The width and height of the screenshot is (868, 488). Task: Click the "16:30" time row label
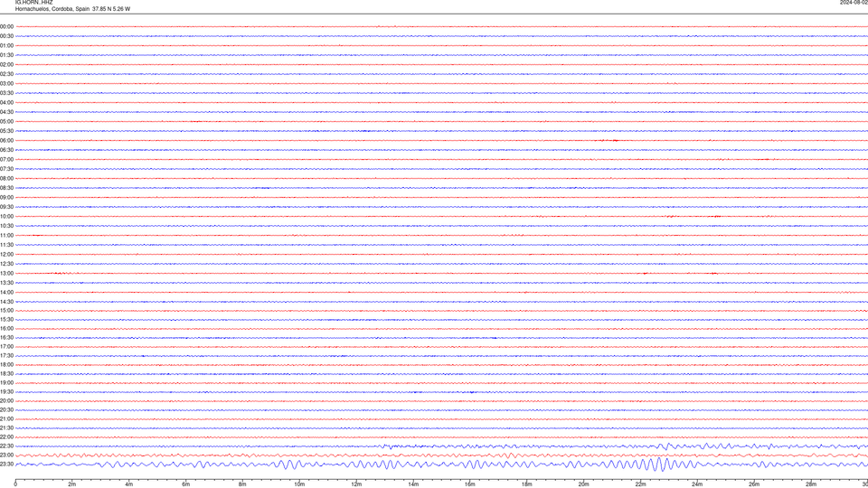tap(6, 337)
